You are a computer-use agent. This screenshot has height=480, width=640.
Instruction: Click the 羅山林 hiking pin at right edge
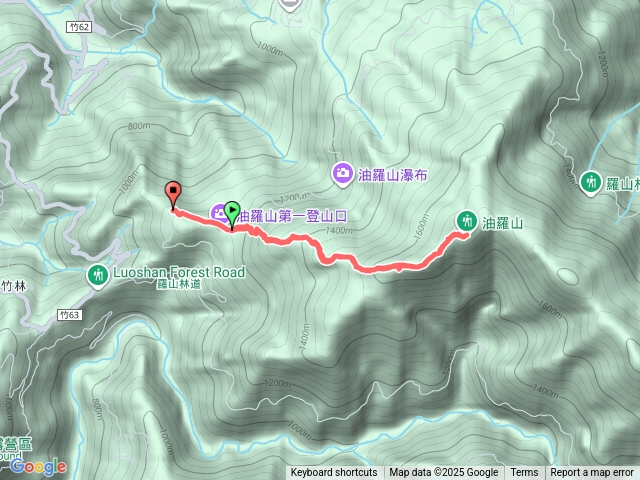(590, 183)
